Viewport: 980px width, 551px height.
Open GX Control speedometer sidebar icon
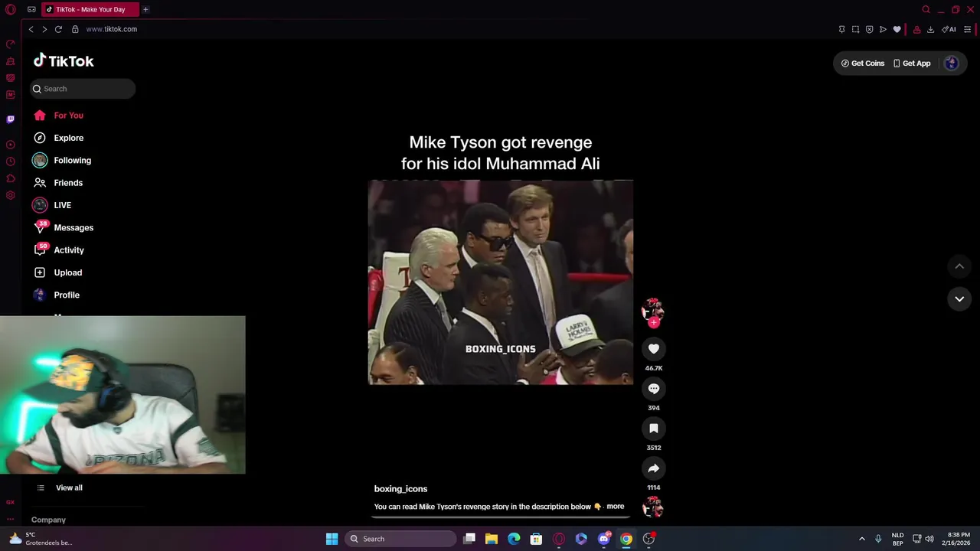tap(11, 44)
